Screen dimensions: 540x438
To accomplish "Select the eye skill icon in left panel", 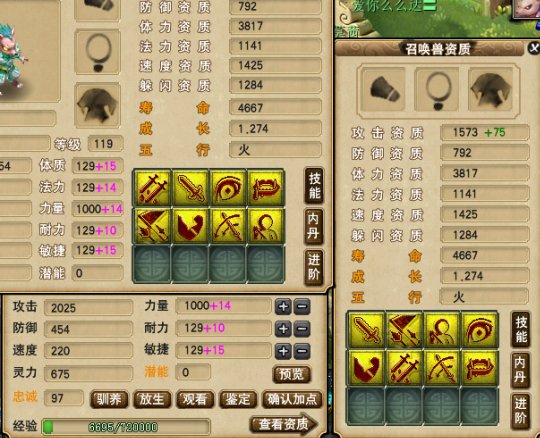I will 228,188.
